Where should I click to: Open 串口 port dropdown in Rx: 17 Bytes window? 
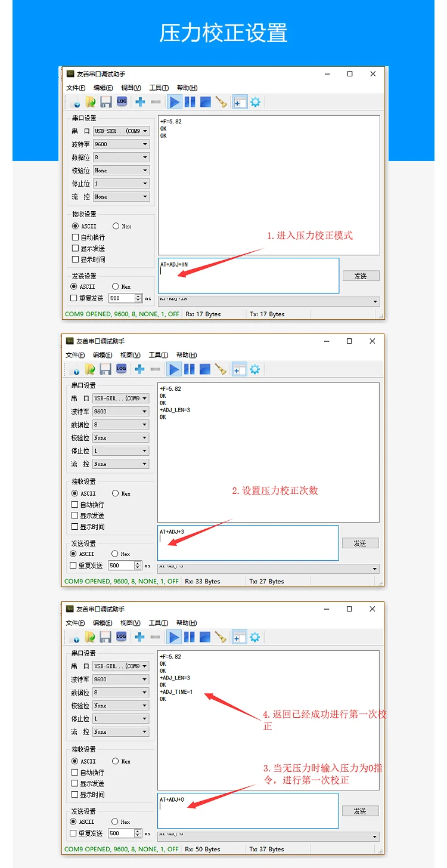(122, 131)
